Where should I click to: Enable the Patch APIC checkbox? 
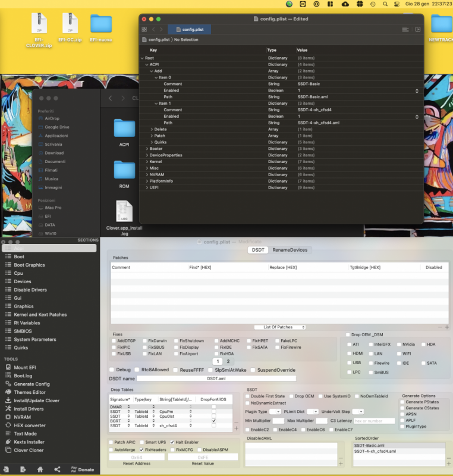[x=111, y=442]
